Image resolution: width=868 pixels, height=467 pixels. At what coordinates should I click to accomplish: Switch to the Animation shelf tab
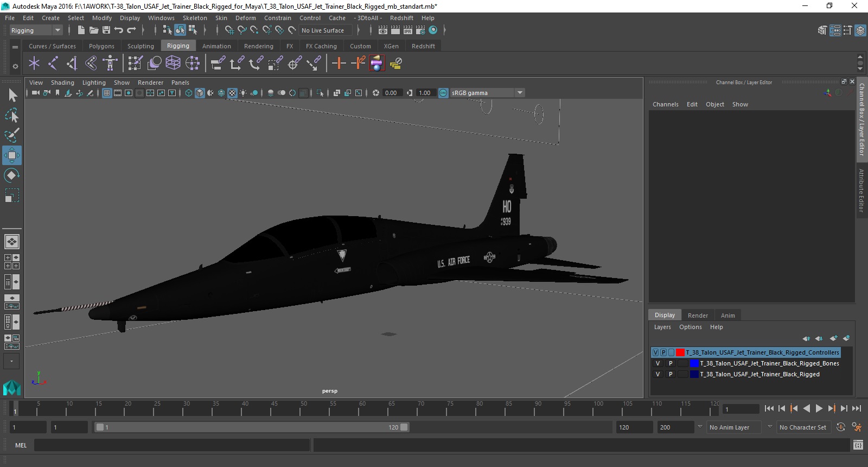click(216, 46)
